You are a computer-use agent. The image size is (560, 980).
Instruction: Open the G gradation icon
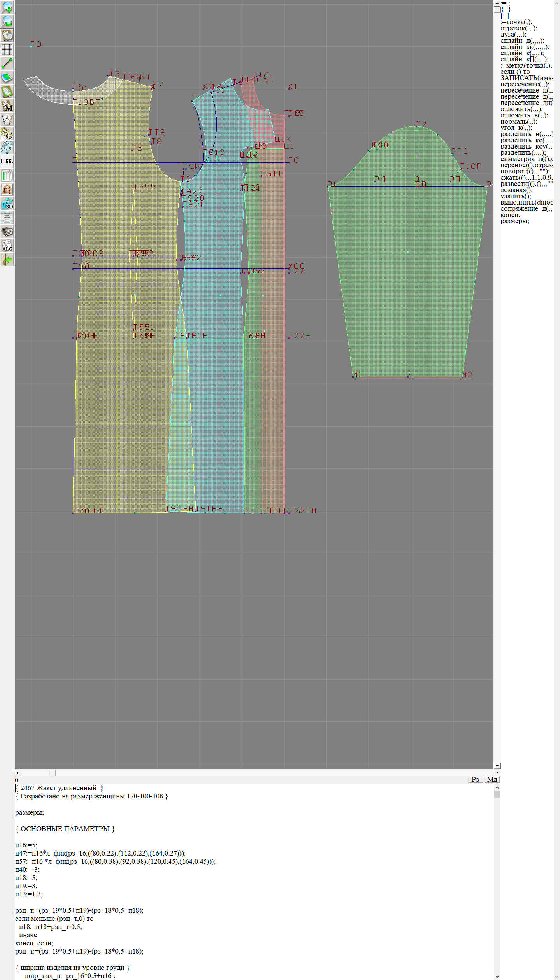pos(7,133)
